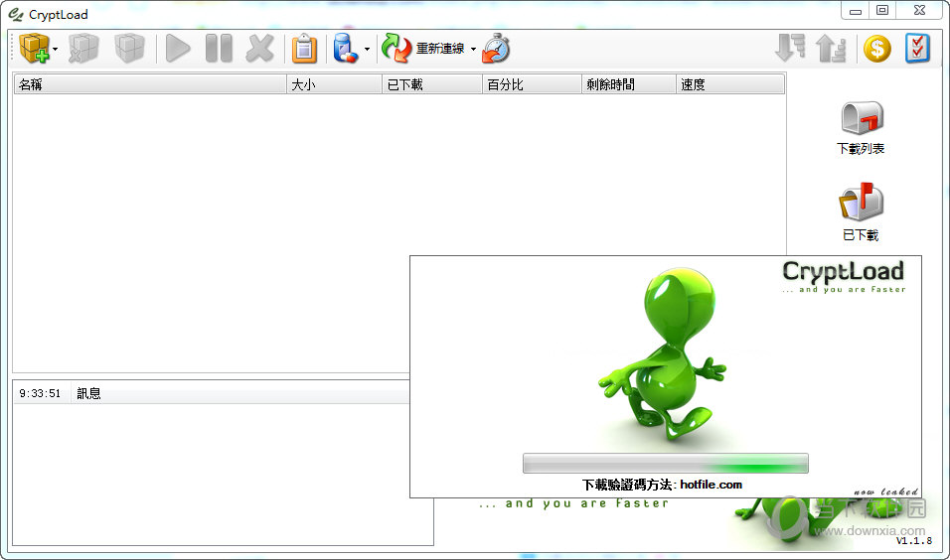Click the add package icon with green plus
This screenshot has height=560, width=950.
point(34,48)
